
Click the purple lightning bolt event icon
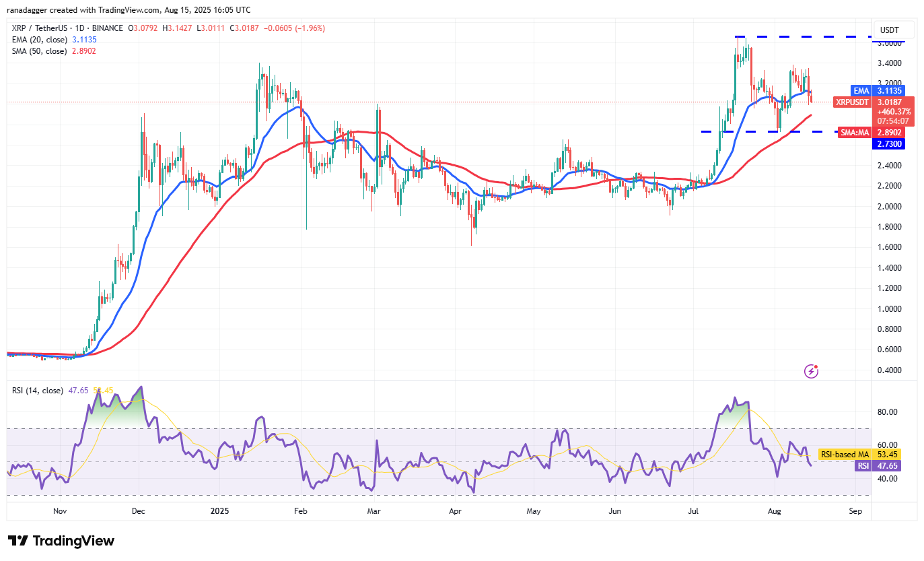(811, 371)
